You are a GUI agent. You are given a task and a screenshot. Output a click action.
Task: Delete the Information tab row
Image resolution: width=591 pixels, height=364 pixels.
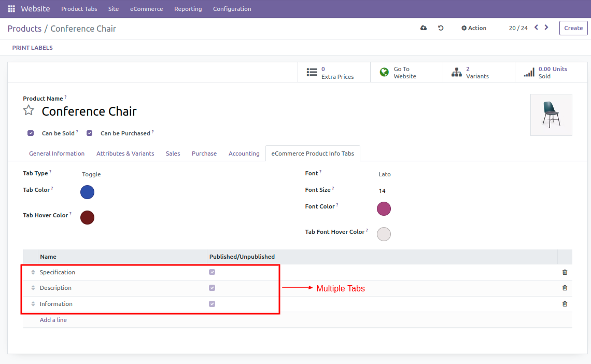pos(565,304)
